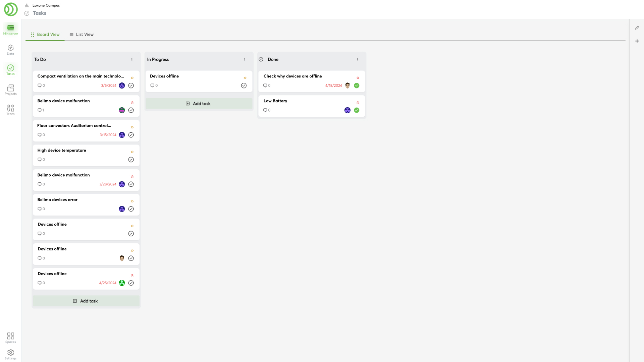Mark High device temperature task complete
Image resolution: width=644 pixels, height=362 pixels.
pos(131,160)
